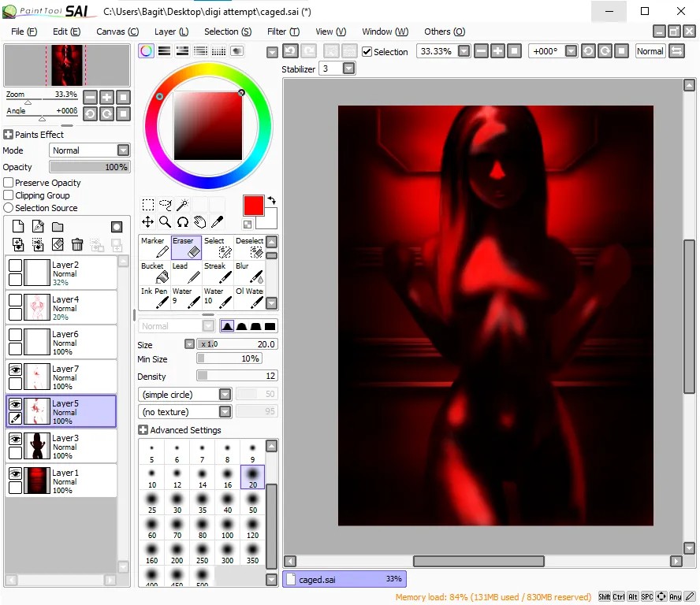
Task: Select brush size preset 100
Action: 227,528
